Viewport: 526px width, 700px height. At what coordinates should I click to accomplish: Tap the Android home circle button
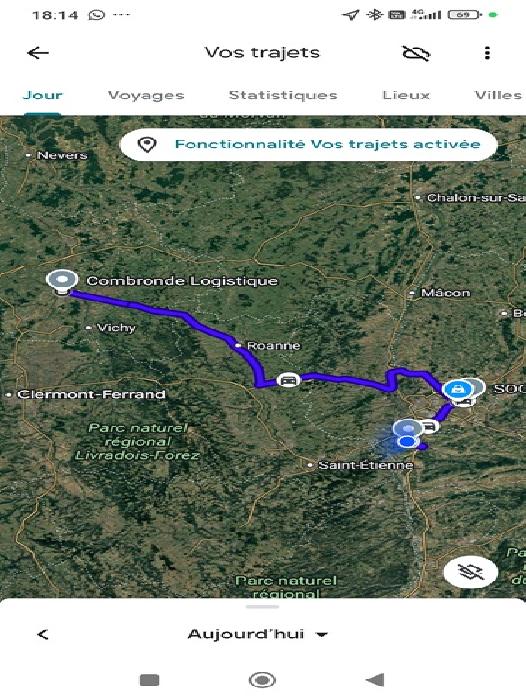click(x=262, y=680)
